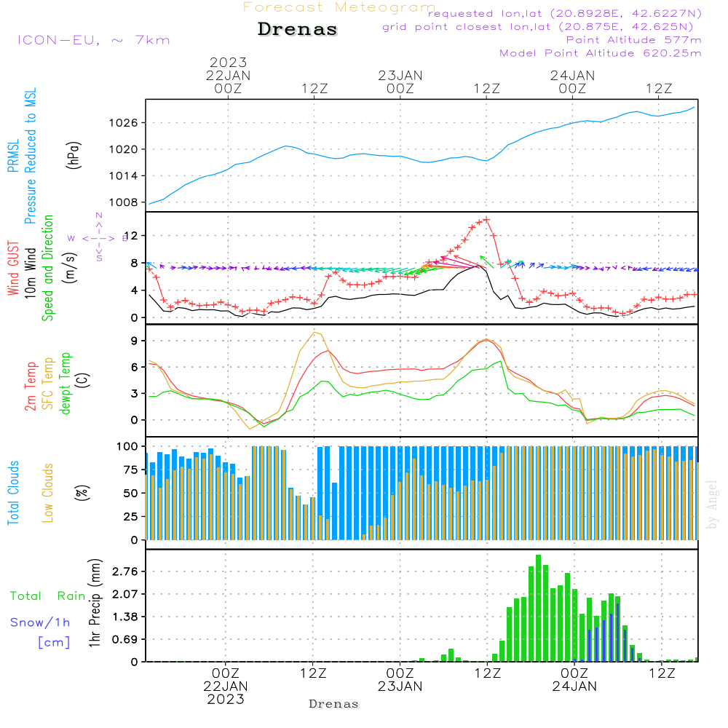This screenshot has height=728, width=728.
Task: Click the blue 'PRMSL' axis label
Action: (x=13, y=156)
